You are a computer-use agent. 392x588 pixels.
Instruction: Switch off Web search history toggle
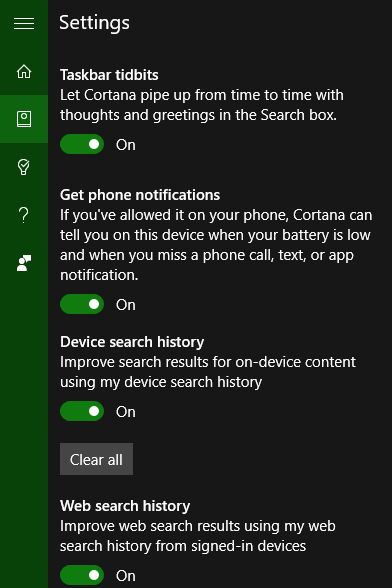82,575
